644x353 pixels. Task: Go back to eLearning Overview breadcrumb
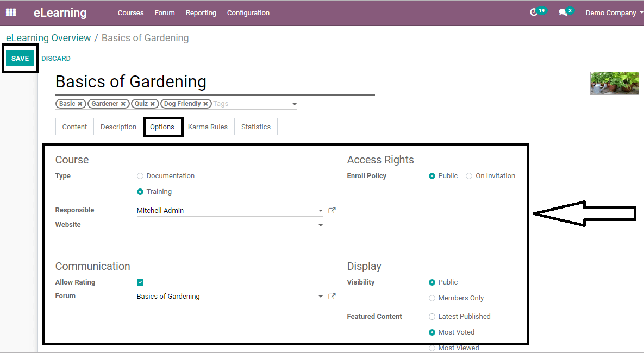pyautogui.click(x=48, y=38)
